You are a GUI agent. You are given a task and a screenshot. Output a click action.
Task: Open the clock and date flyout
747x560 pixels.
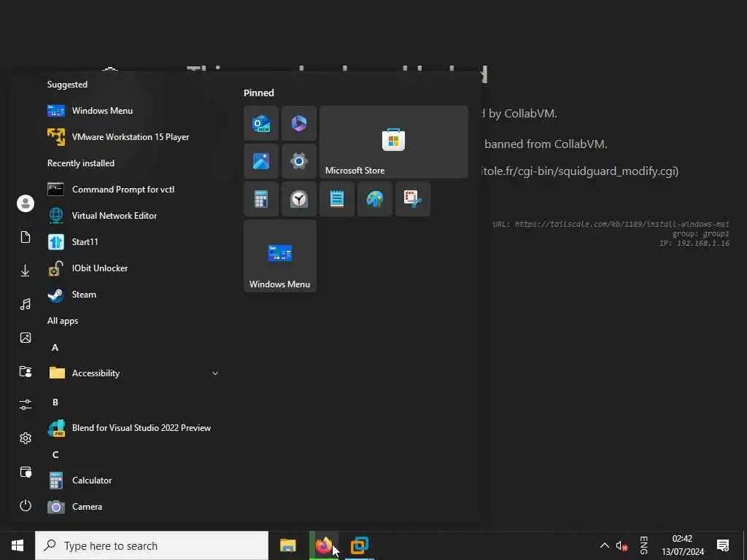coord(682,545)
